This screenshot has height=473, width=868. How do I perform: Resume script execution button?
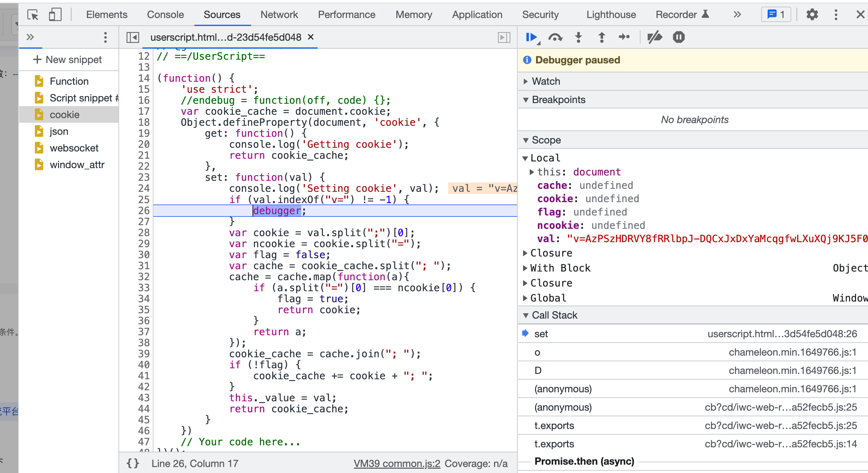coord(532,37)
